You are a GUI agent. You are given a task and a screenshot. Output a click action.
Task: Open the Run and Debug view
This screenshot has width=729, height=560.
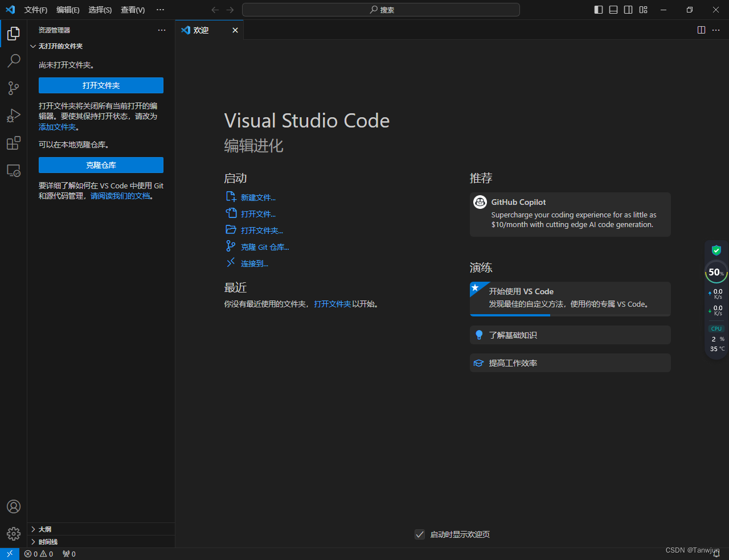coord(14,116)
